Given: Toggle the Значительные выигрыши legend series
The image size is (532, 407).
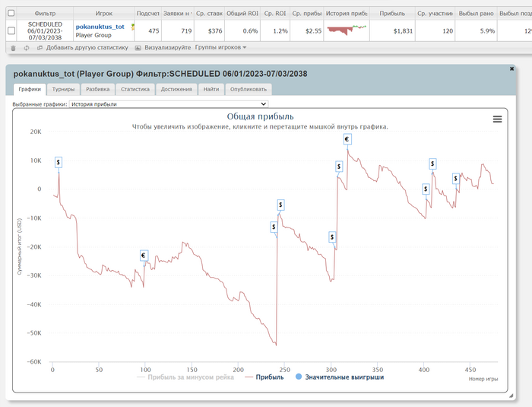Looking at the screenshot, I should [340, 377].
